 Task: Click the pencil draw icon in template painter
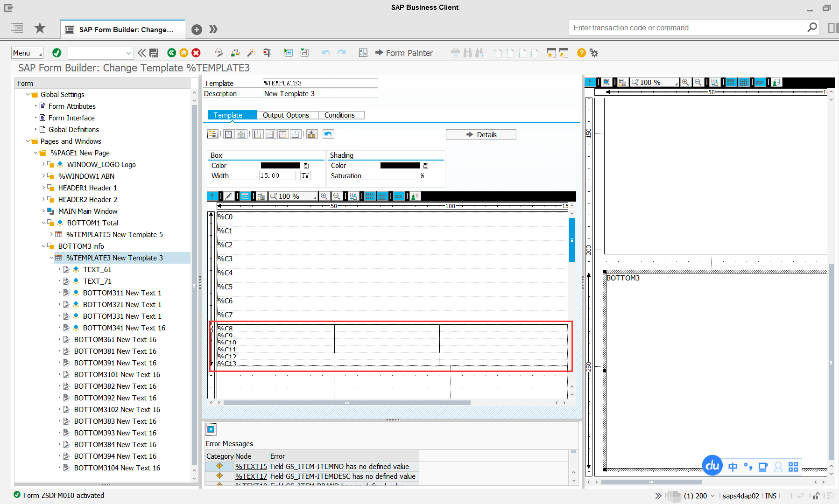pos(229,196)
